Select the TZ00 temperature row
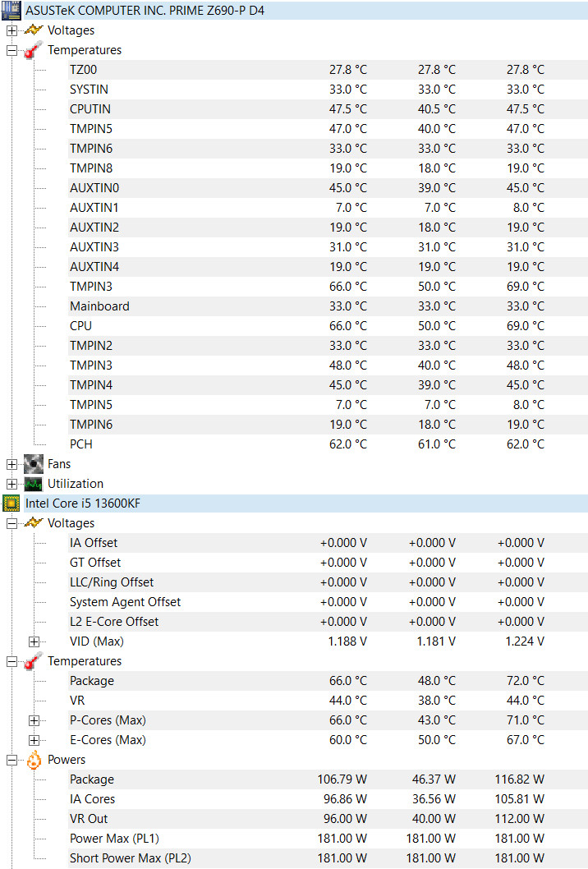The height and width of the screenshot is (869, 588). coord(328,70)
